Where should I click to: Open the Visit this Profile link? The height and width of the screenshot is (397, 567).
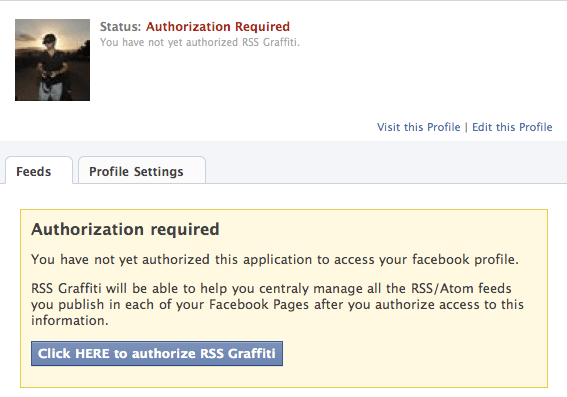pyautogui.click(x=418, y=127)
